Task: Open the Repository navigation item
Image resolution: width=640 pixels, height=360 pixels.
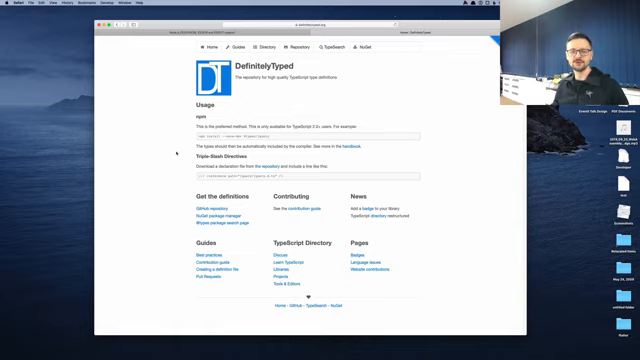Action: click(297, 47)
